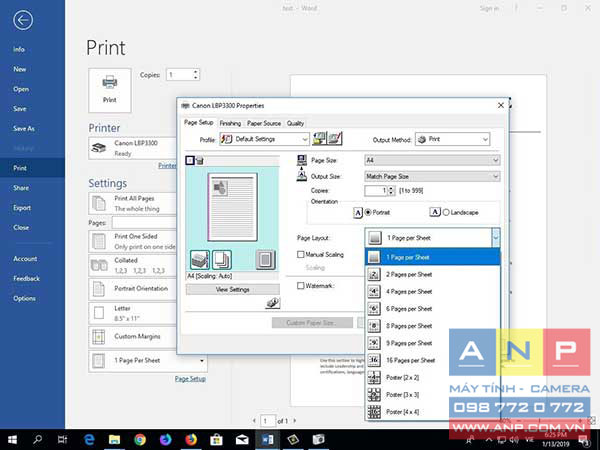Click the add profile icon beside Default Settings
The width and height of the screenshot is (600, 450).
point(320,139)
